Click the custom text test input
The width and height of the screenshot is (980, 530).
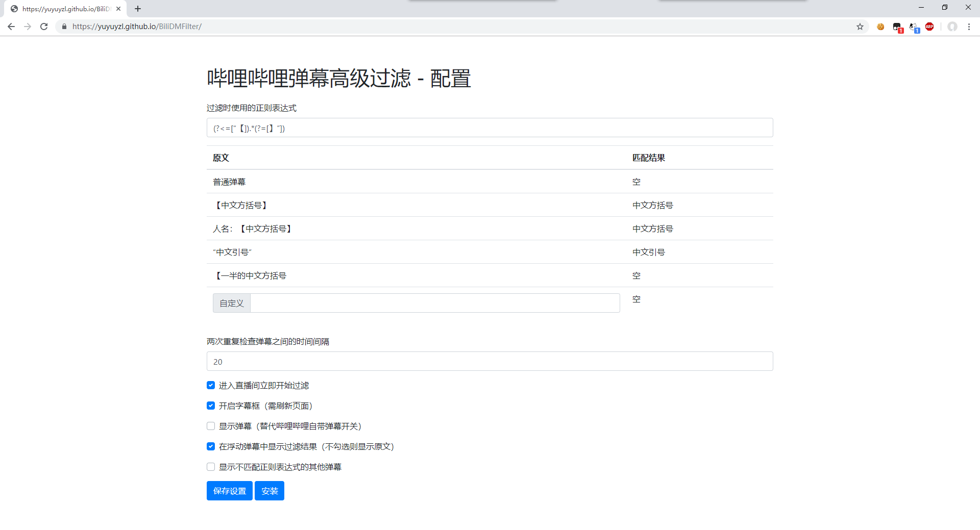pyautogui.click(x=435, y=303)
